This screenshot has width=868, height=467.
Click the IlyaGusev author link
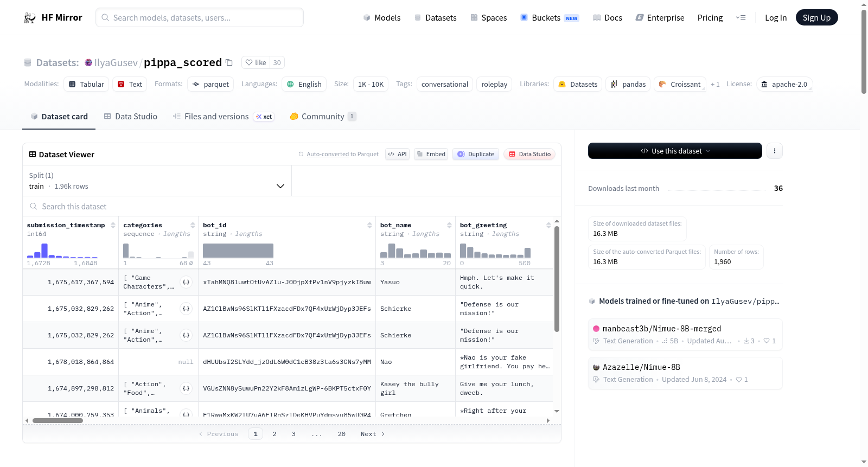[x=116, y=62]
